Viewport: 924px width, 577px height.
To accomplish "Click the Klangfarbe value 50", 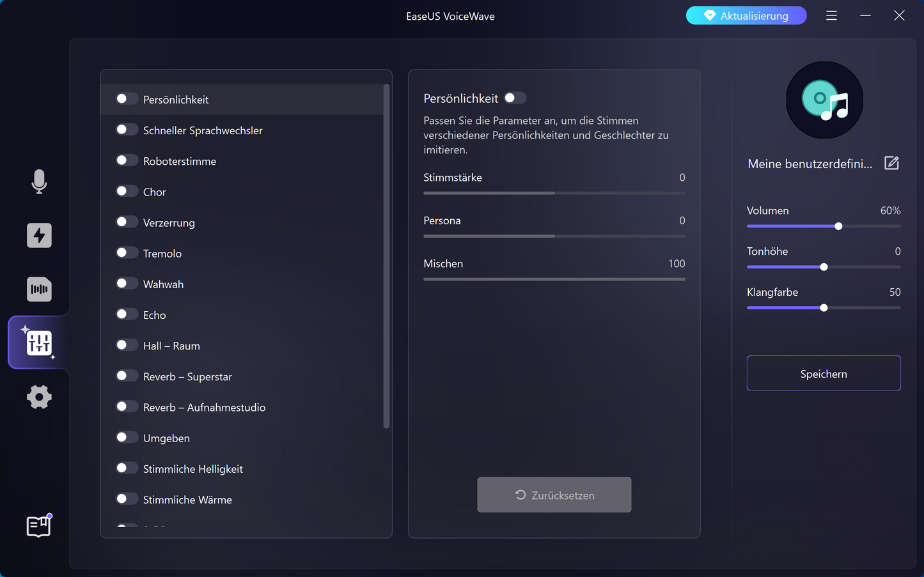I will pyautogui.click(x=895, y=292).
